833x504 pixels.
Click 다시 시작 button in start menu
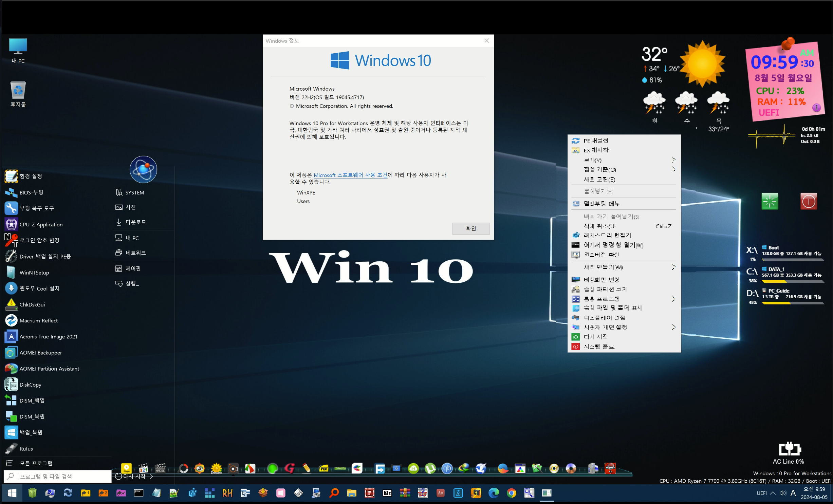(131, 476)
